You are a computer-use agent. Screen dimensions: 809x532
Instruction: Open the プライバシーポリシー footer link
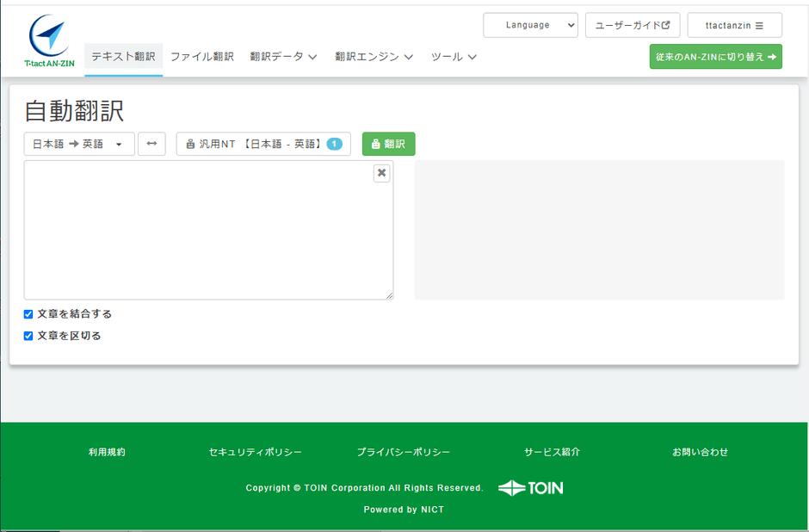pos(404,451)
